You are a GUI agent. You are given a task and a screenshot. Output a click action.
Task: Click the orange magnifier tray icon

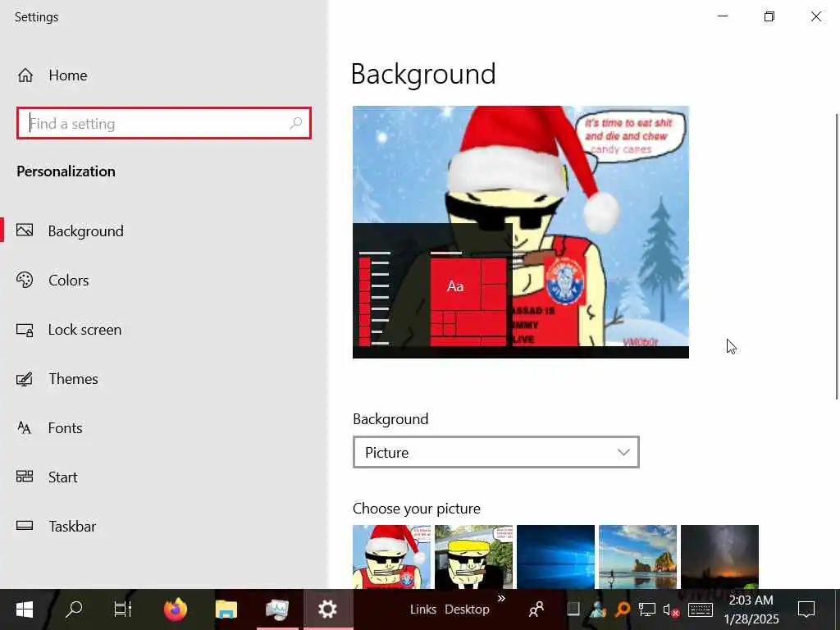click(x=623, y=609)
